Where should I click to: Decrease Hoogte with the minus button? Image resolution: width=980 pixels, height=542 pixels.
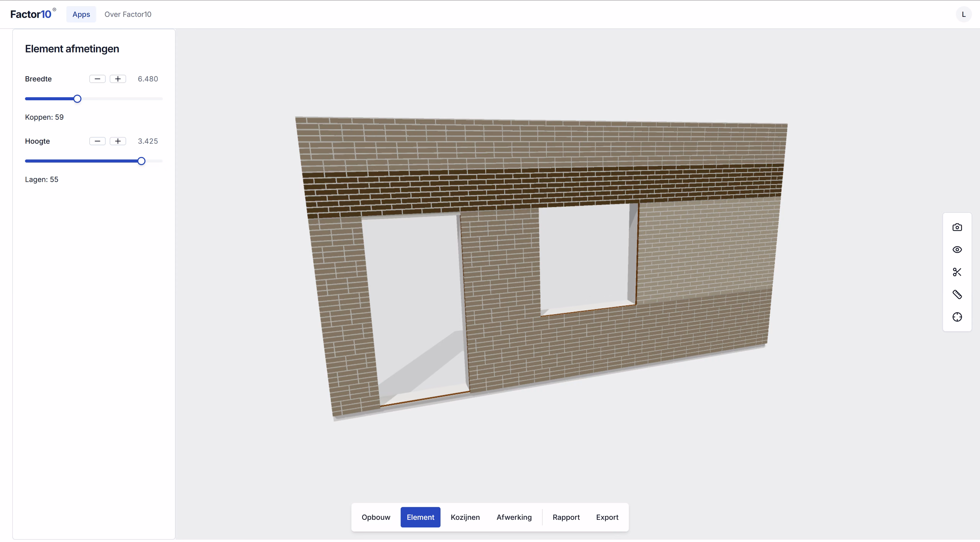[97, 141]
